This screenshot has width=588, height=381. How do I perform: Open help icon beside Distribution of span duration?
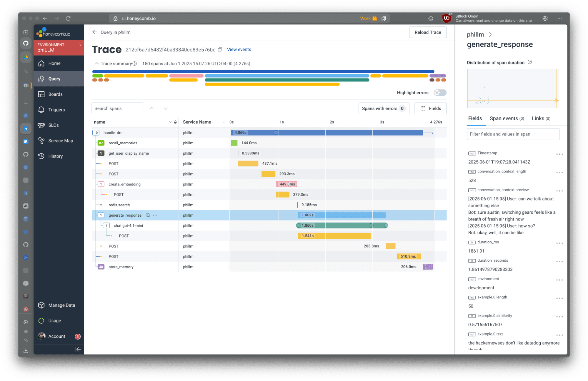click(530, 62)
